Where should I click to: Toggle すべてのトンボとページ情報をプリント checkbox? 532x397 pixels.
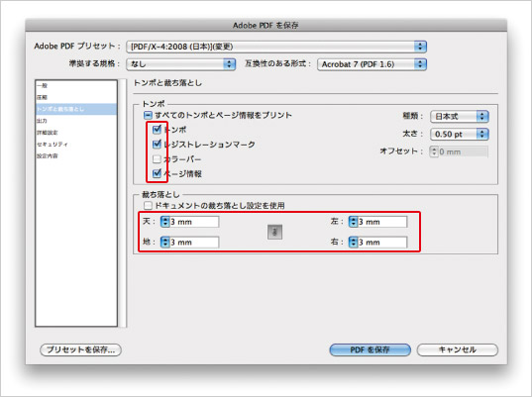coord(148,115)
